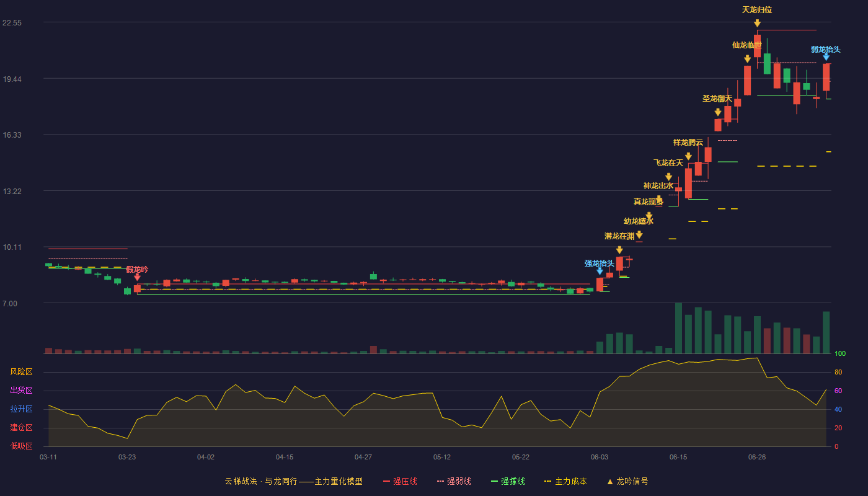Click the blue 40 indicator axis value

(x=838, y=409)
